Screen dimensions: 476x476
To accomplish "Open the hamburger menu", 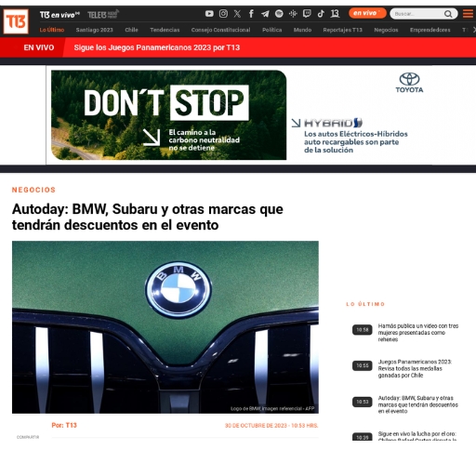I will (x=468, y=14).
